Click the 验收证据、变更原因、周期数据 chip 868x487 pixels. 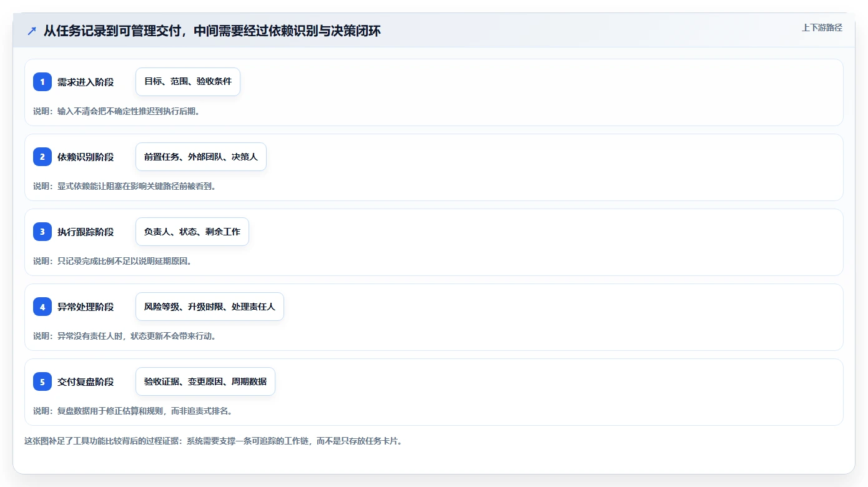pos(205,381)
